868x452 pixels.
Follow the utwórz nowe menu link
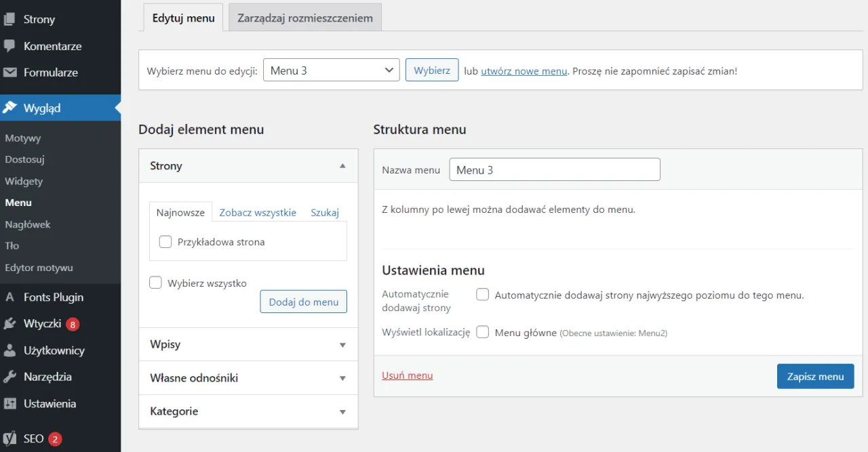(524, 70)
